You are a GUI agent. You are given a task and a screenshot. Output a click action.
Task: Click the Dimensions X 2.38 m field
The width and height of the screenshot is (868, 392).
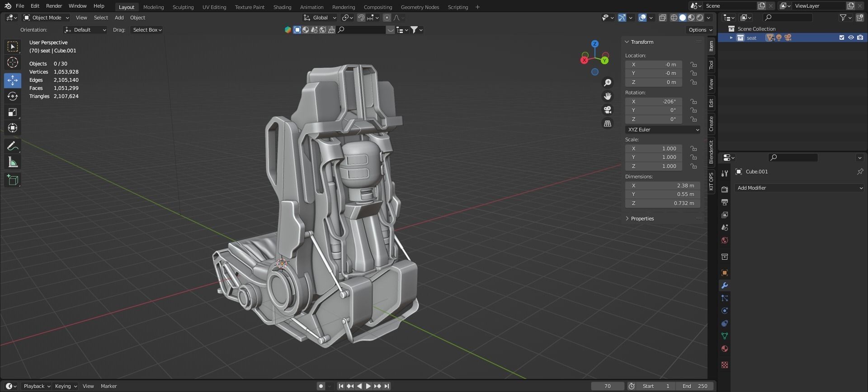663,186
